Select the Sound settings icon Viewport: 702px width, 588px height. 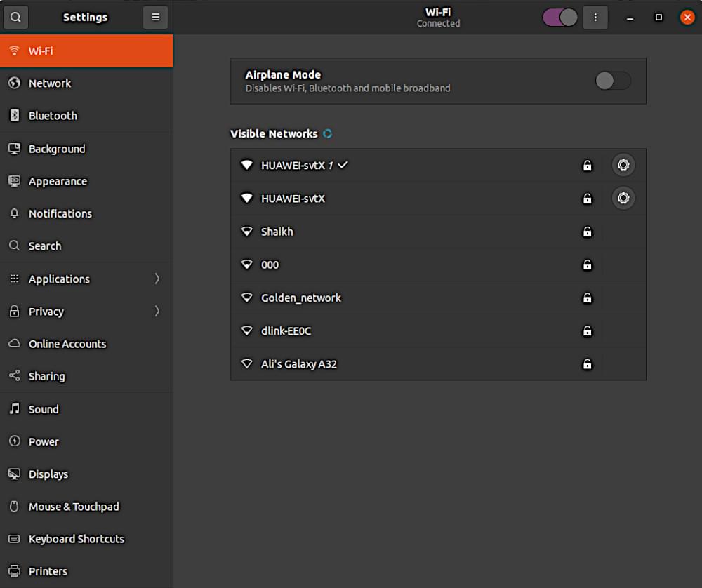coord(14,409)
